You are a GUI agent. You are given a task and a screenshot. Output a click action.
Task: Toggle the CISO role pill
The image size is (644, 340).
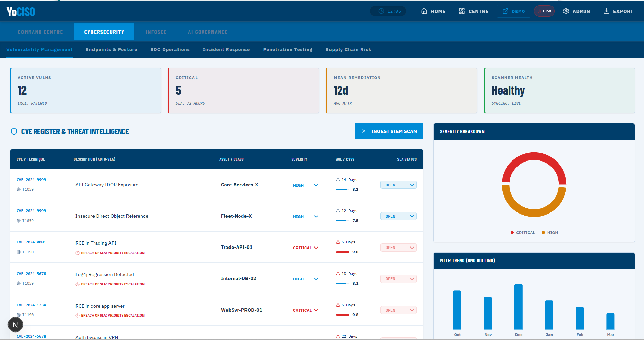544,11
